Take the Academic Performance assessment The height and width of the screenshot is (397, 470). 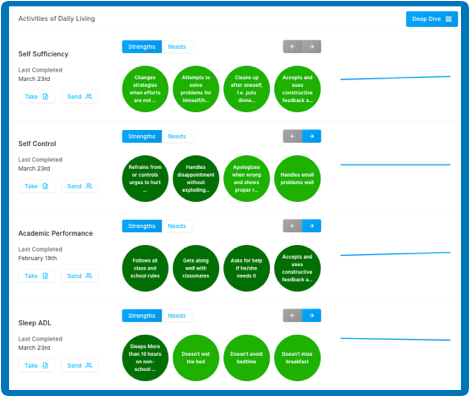click(x=37, y=276)
